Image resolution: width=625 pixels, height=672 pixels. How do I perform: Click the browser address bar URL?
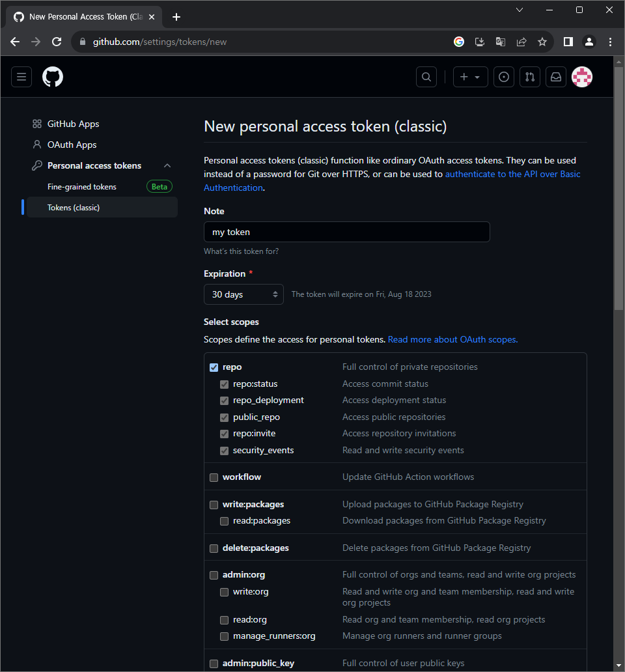(160, 42)
